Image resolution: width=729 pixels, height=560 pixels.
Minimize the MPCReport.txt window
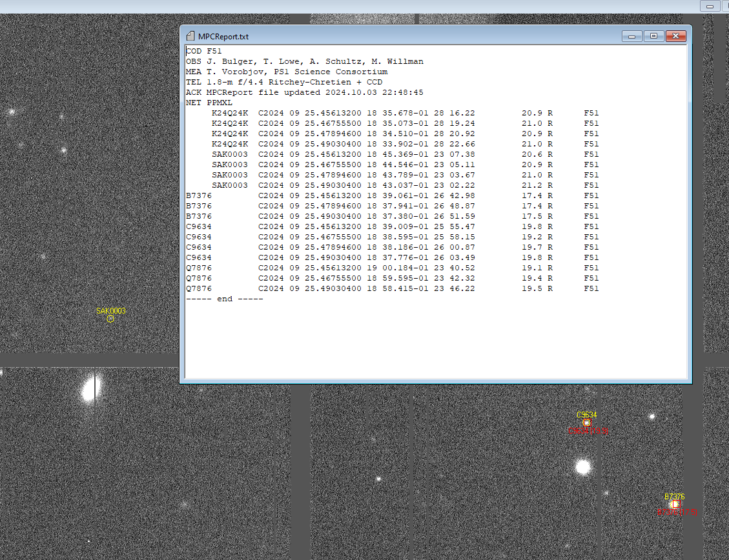pos(632,36)
